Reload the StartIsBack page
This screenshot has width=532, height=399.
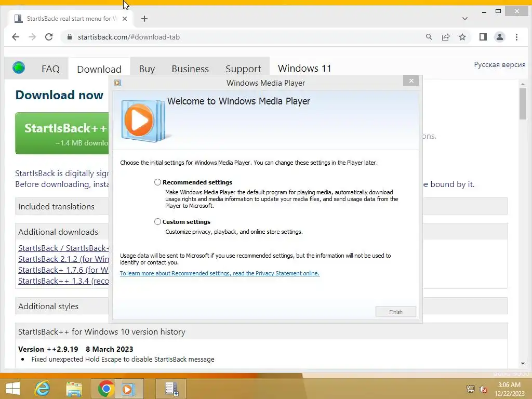point(49,37)
